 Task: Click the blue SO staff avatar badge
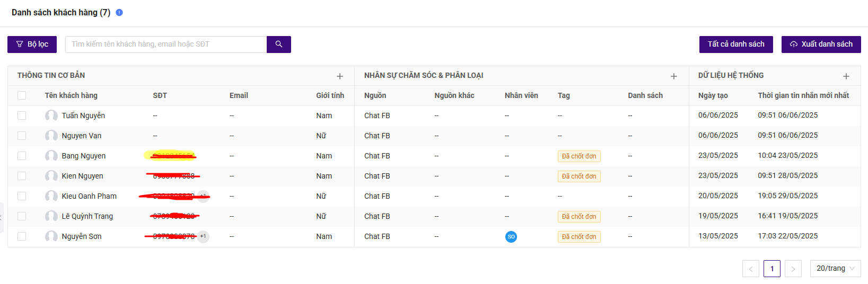click(x=511, y=237)
